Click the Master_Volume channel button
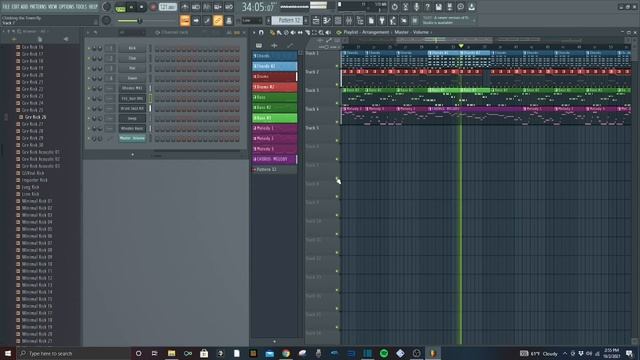The image size is (640, 360). coord(132,138)
